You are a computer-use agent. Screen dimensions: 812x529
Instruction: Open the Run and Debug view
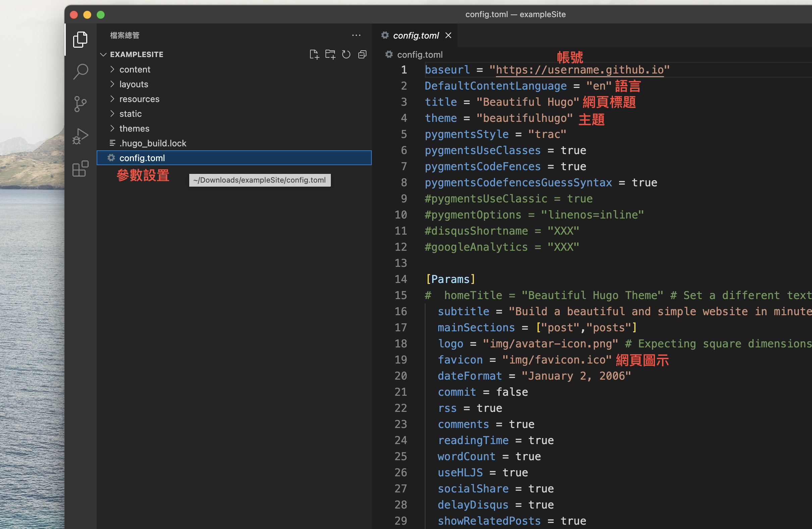(x=80, y=136)
